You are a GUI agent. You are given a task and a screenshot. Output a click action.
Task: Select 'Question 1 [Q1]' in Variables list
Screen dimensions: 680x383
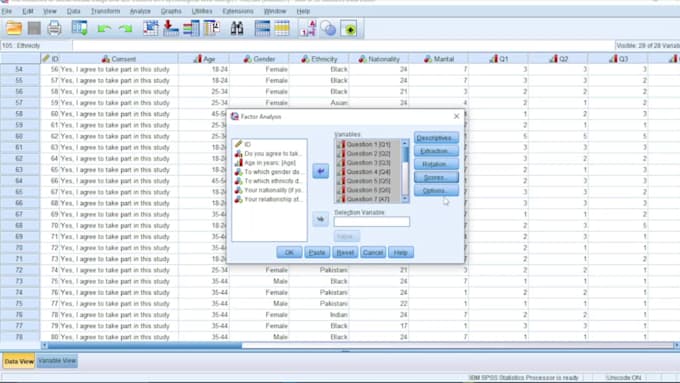[368, 144]
